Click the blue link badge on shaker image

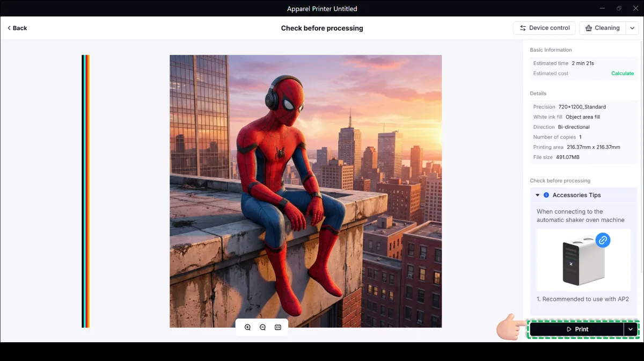pyautogui.click(x=603, y=240)
